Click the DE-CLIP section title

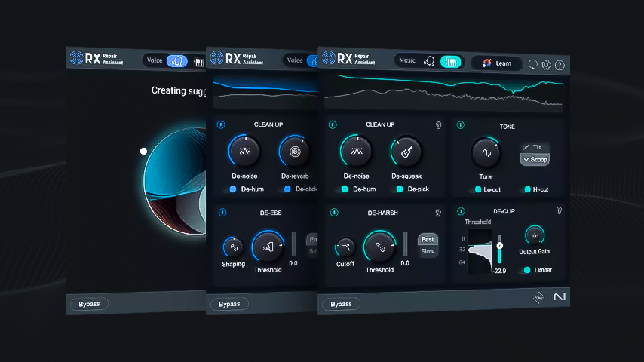[504, 211]
